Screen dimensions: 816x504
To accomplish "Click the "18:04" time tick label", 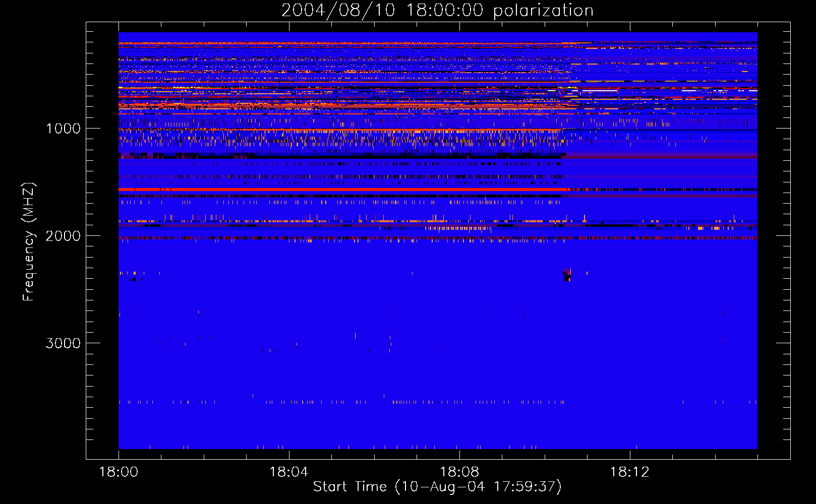I will pos(289,472).
